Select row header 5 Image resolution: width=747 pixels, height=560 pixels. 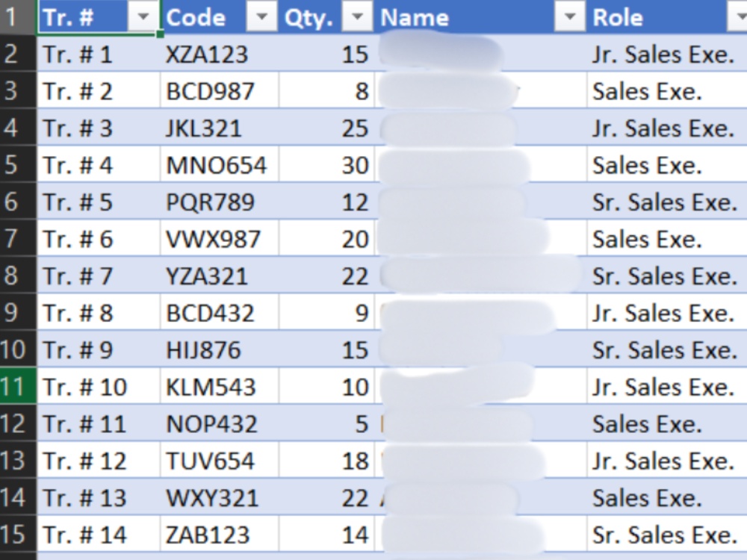click(x=18, y=165)
